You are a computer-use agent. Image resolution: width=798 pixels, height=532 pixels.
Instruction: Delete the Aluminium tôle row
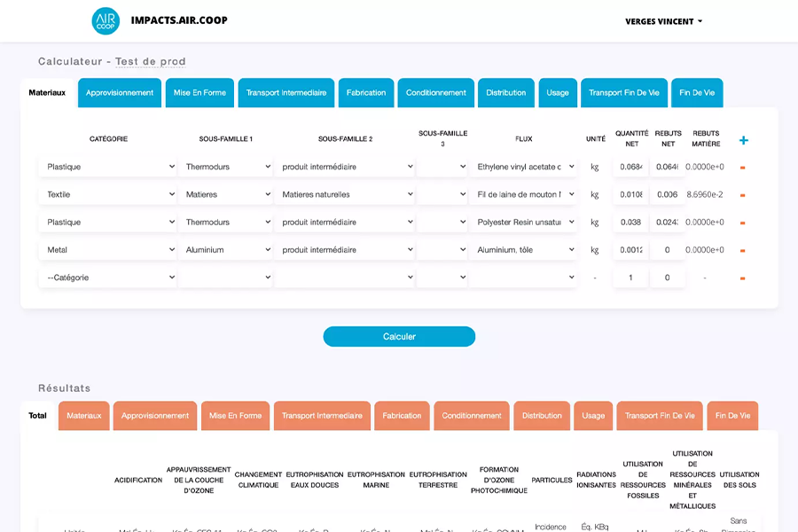point(742,251)
